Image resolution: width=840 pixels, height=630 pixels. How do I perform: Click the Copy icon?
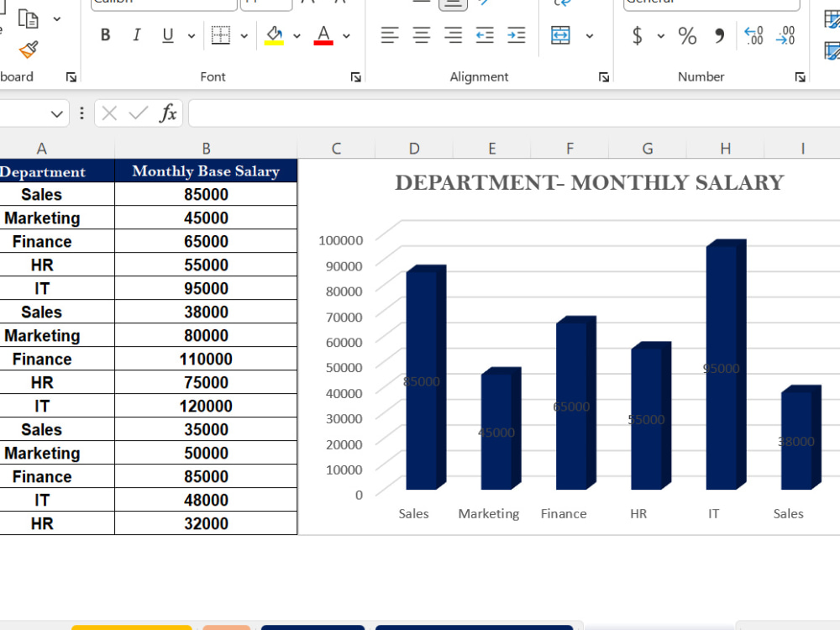(x=28, y=18)
